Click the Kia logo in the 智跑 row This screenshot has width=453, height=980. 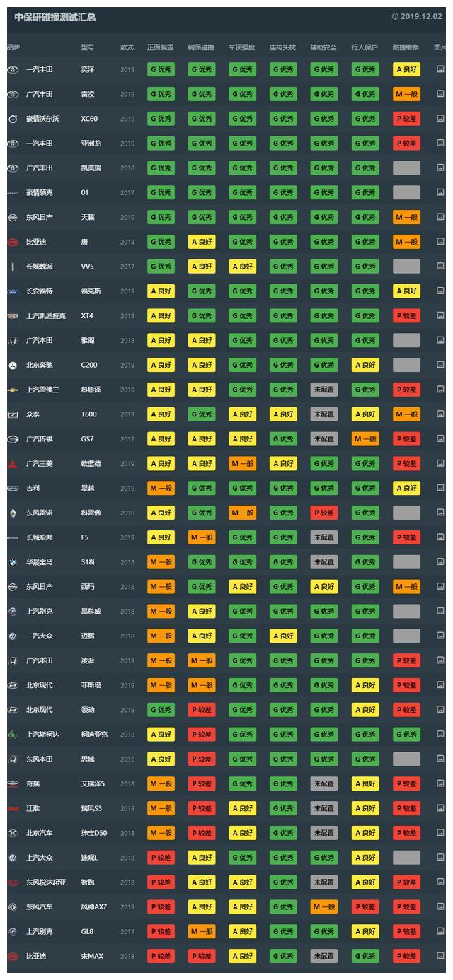coord(13,882)
